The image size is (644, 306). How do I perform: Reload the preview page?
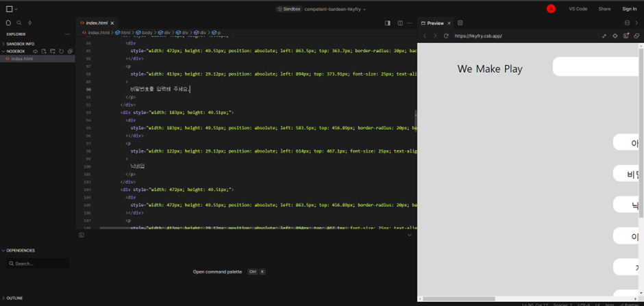[x=446, y=36]
